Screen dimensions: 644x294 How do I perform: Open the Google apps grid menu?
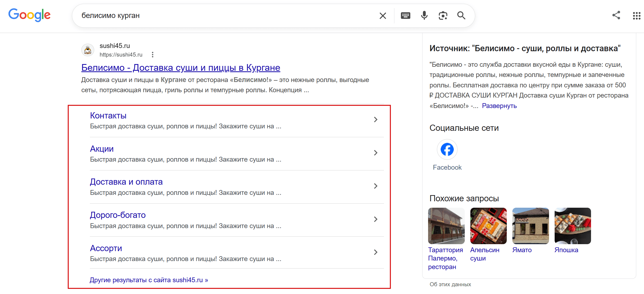(637, 16)
